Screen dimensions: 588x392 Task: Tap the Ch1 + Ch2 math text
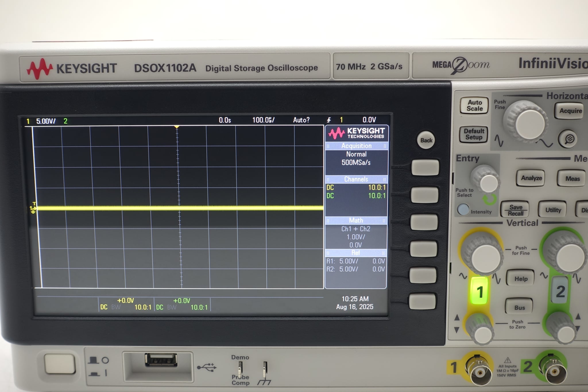(x=356, y=229)
